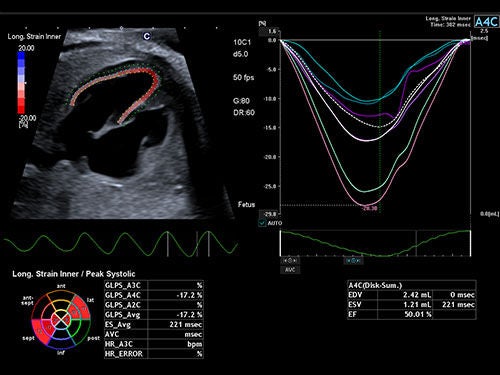Click the Fetus preset label
The image size is (500, 375).
246,205
